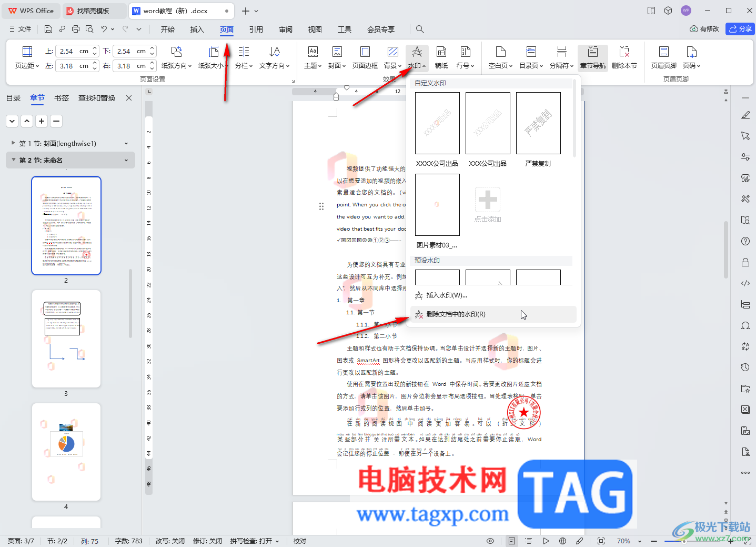The width and height of the screenshot is (756, 547).
Task: Switch to the Insert ribbon tab
Action: coord(197,29)
